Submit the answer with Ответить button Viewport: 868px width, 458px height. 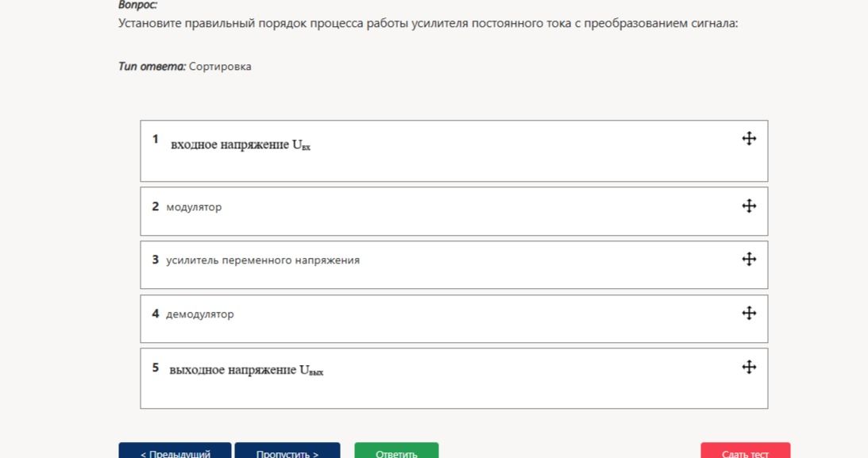click(396, 450)
